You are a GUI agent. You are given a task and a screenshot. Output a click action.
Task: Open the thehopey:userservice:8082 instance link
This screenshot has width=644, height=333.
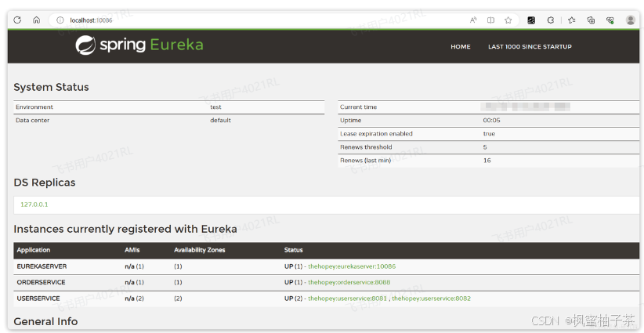pyautogui.click(x=431, y=299)
